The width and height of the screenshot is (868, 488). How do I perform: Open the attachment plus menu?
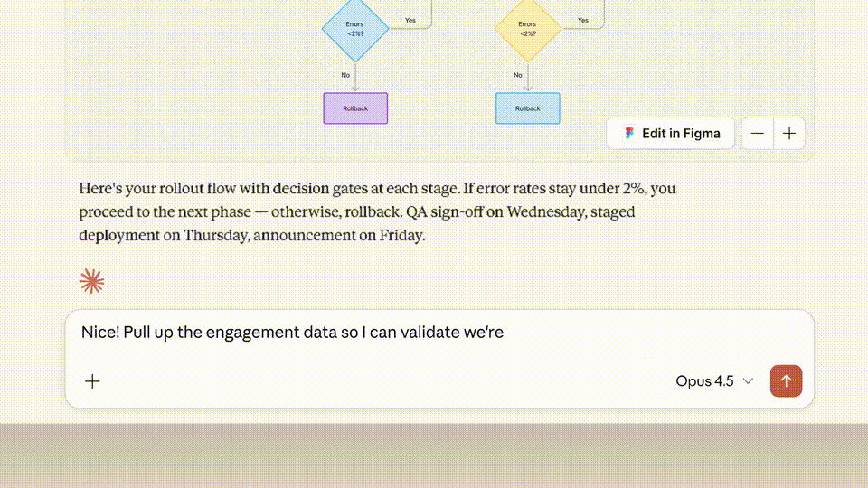point(92,381)
